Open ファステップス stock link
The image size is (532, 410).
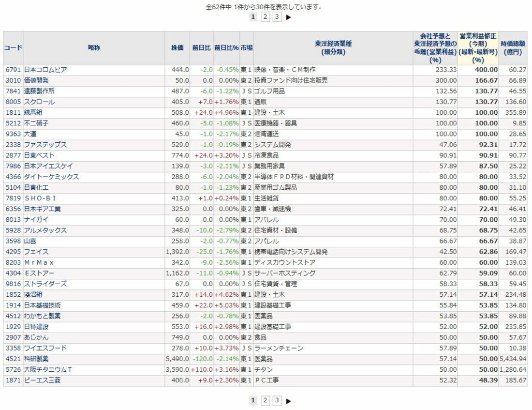pyautogui.click(x=45, y=145)
